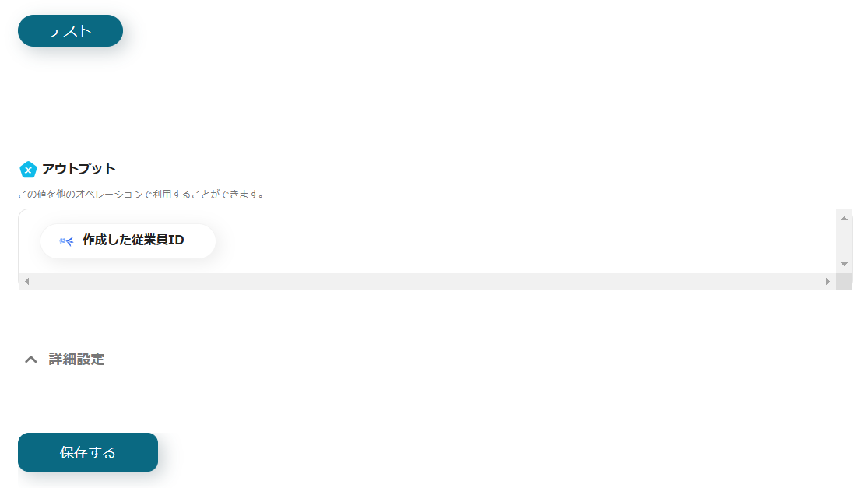Click the 保存する button
This screenshot has height=488, width=868.
88,452
